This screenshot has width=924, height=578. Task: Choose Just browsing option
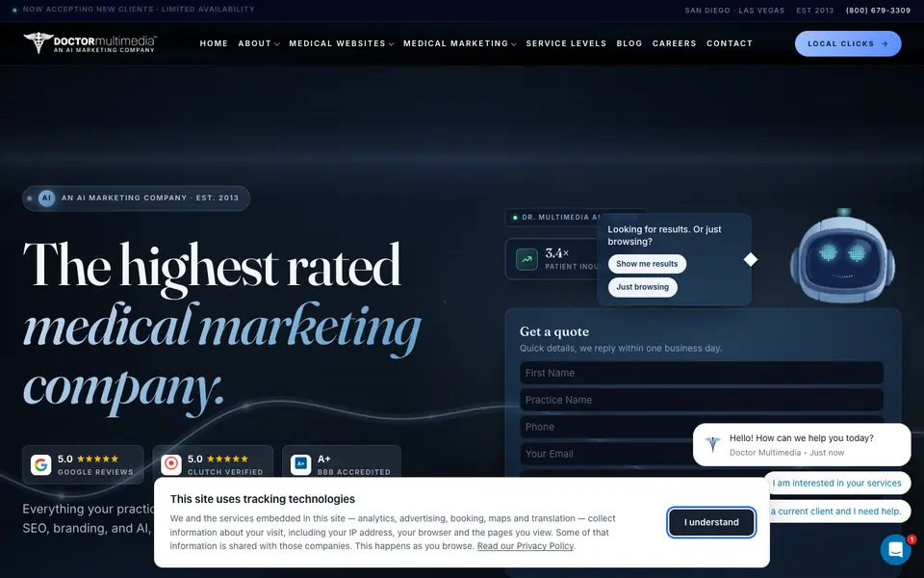(642, 287)
